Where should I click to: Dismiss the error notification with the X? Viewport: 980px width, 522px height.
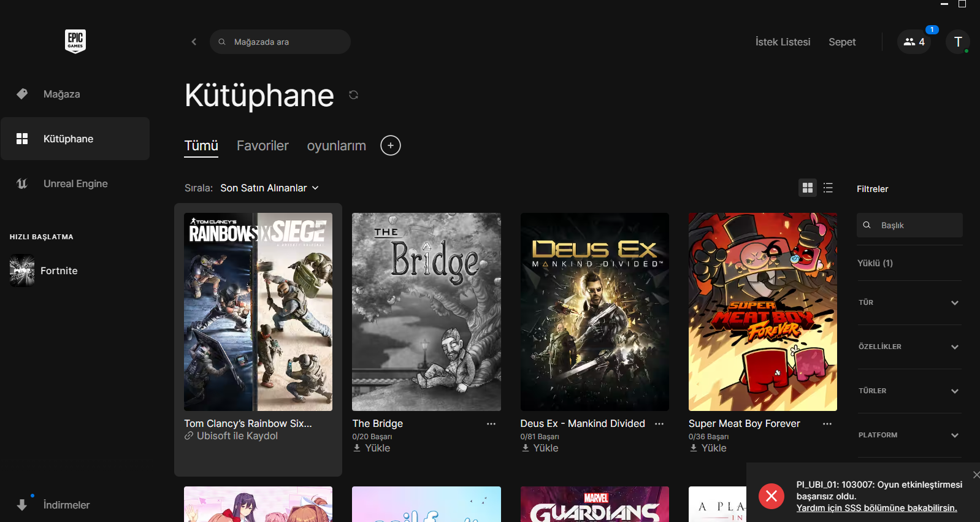tap(976, 475)
